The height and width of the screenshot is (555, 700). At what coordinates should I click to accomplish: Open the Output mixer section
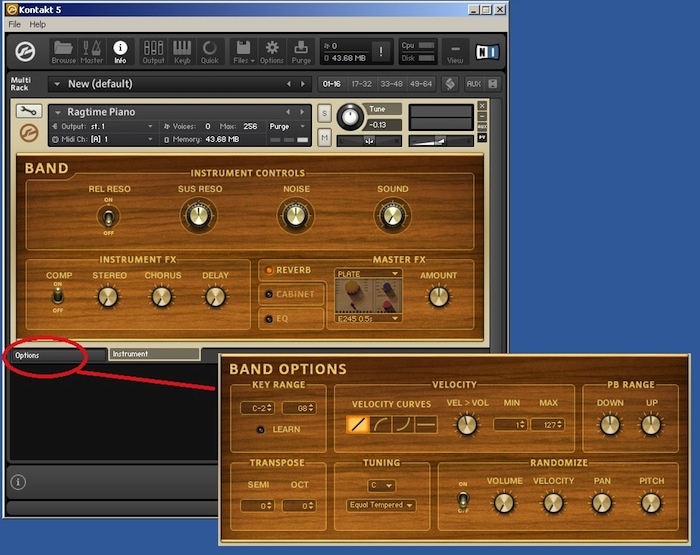click(153, 52)
